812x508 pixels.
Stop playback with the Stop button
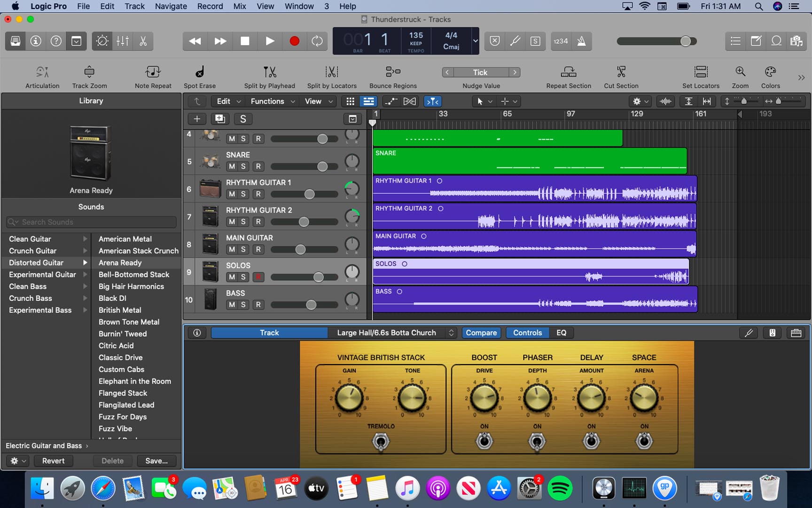click(245, 41)
